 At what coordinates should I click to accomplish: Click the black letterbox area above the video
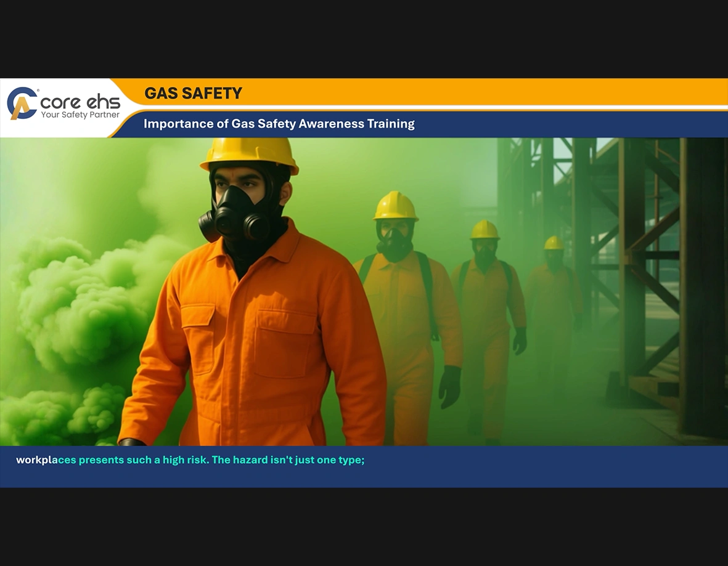[364, 37]
